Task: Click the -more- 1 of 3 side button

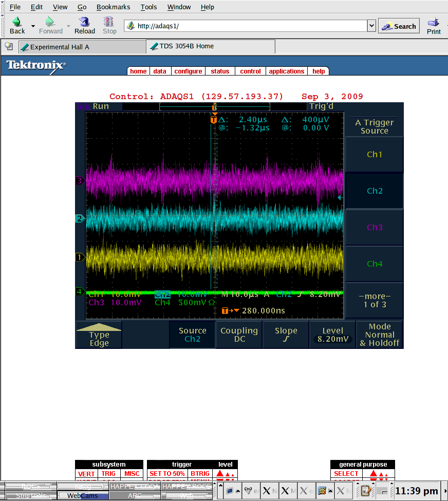Action: tap(374, 301)
